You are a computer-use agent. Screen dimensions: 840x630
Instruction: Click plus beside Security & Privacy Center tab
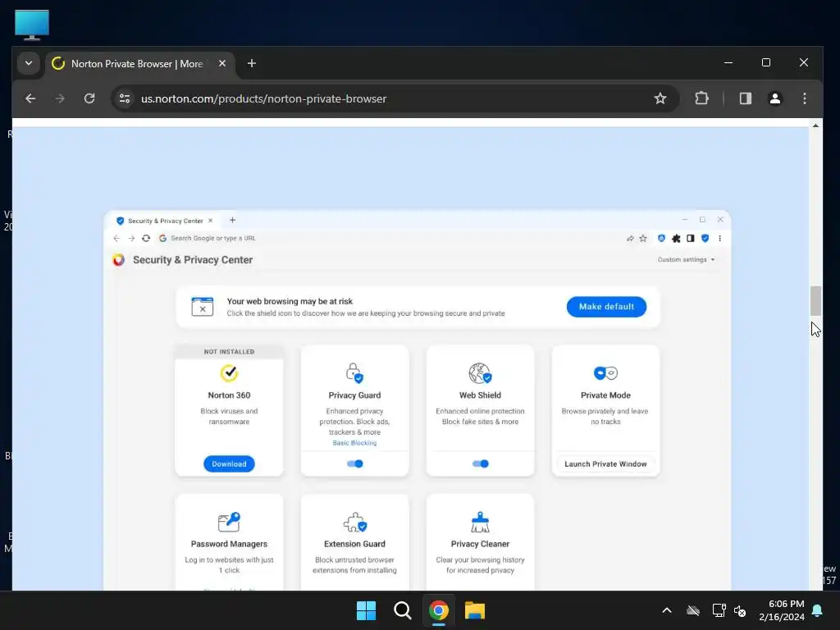pyautogui.click(x=232, y=220)
